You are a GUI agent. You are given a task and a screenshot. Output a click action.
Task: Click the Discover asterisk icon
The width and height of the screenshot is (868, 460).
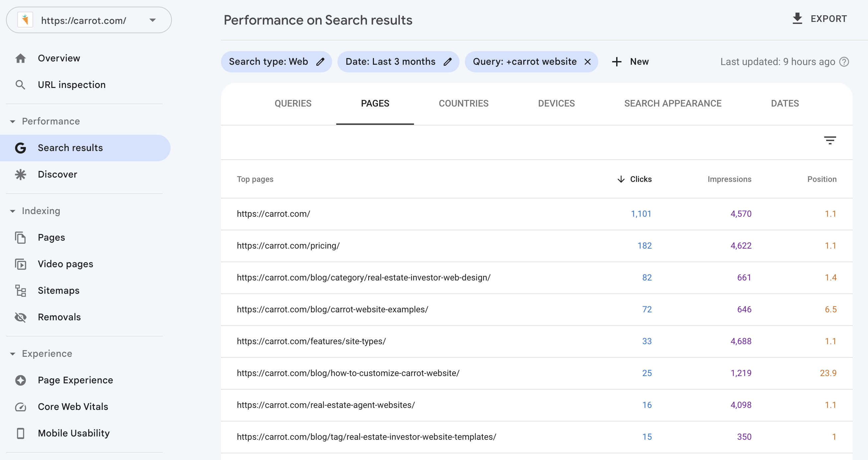click(x=21, y=175)
